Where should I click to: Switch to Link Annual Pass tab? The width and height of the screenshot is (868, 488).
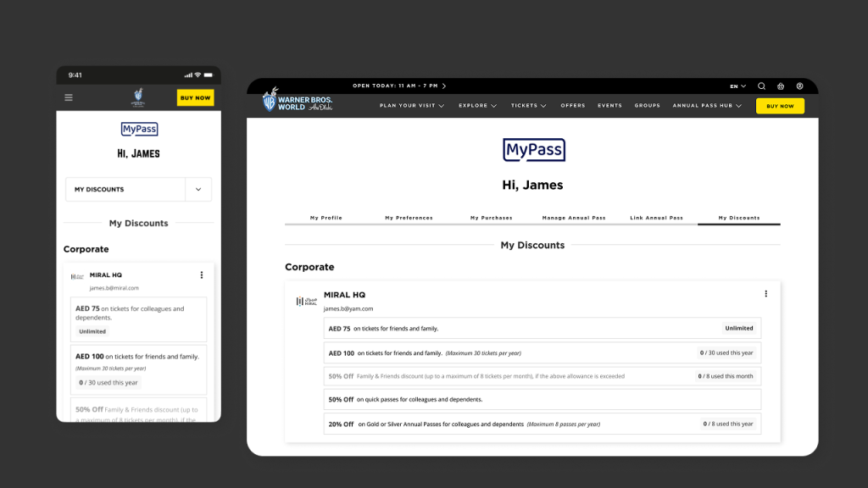[x=657, y=218]
